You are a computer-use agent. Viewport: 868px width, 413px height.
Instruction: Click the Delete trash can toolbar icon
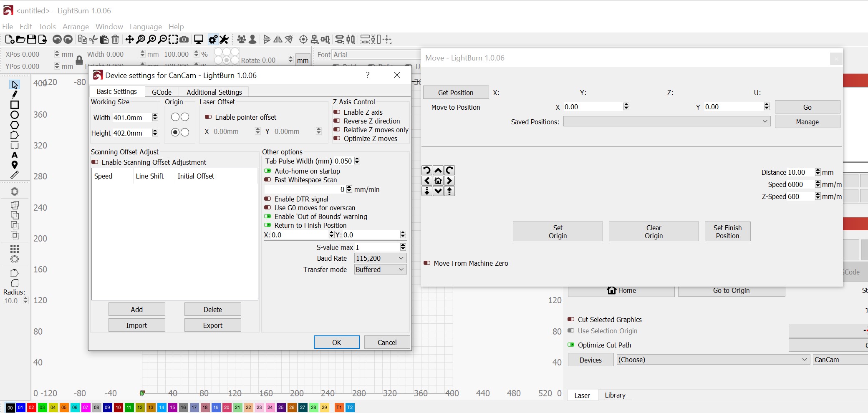[x=116, y=40]
